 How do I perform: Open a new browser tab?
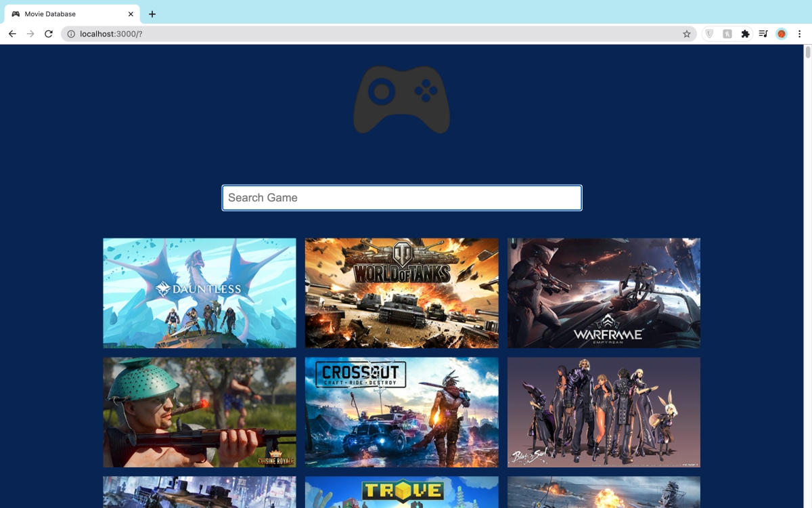[x=152, y=14]
